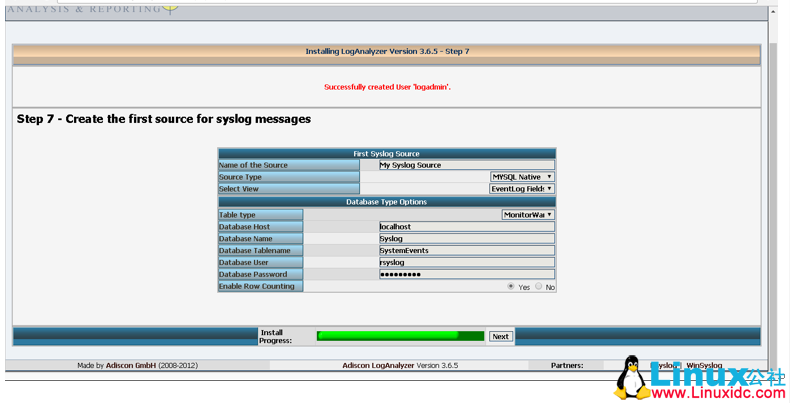Click the Install Progress label

(276, 337)
